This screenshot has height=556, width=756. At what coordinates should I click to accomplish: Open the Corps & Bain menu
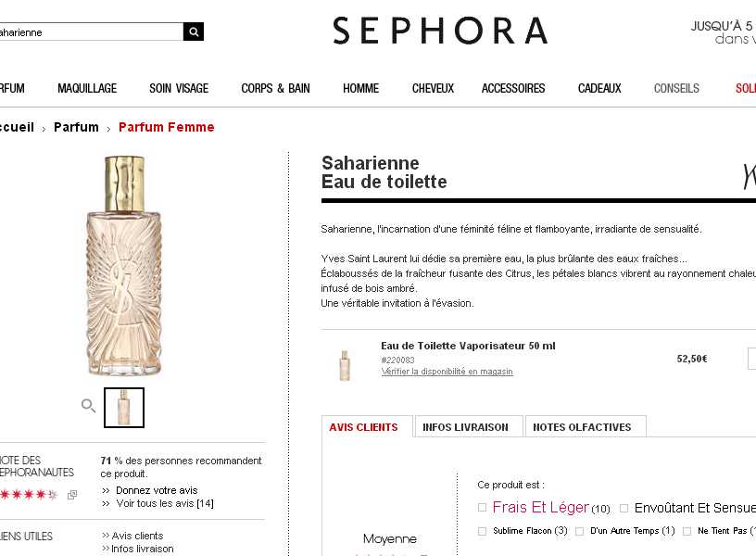(x=275, y=88)
